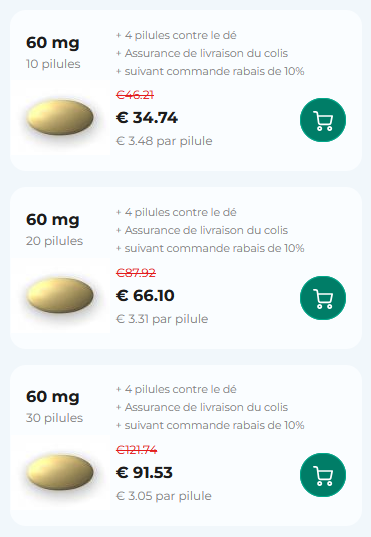
Task: Click the crossed-out €121.74 price
Action: pyautogui.click(x=137, y=450)
